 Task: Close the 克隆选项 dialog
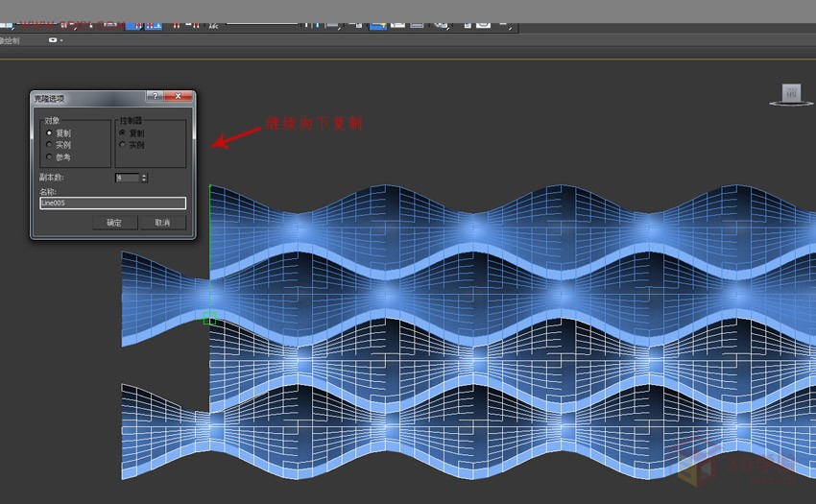[178, 96]
